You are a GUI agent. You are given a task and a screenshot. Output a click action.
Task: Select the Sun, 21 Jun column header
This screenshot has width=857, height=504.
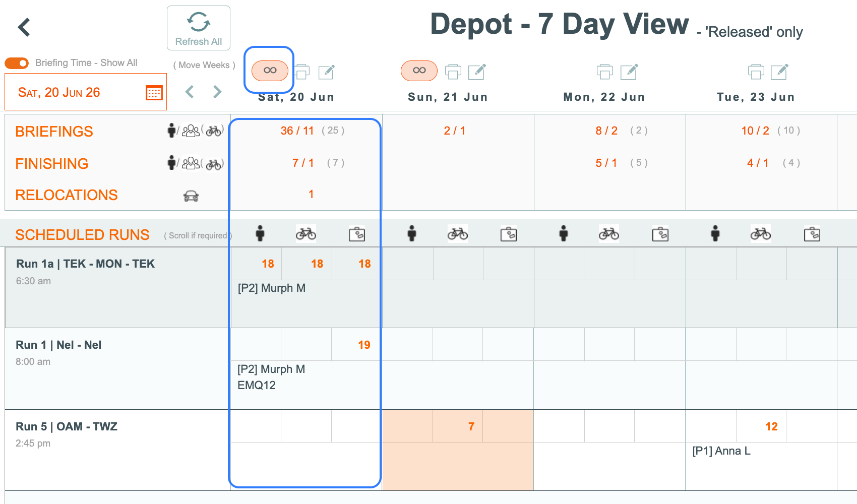point(448,97)
